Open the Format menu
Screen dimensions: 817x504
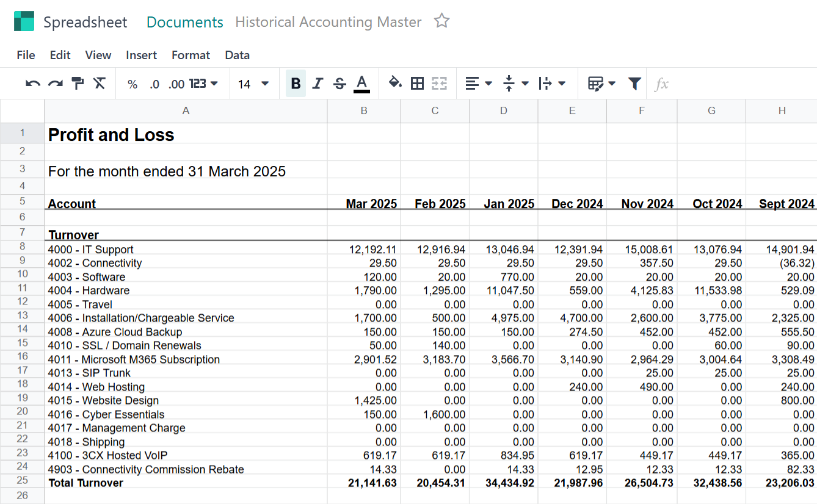[191, 55]
